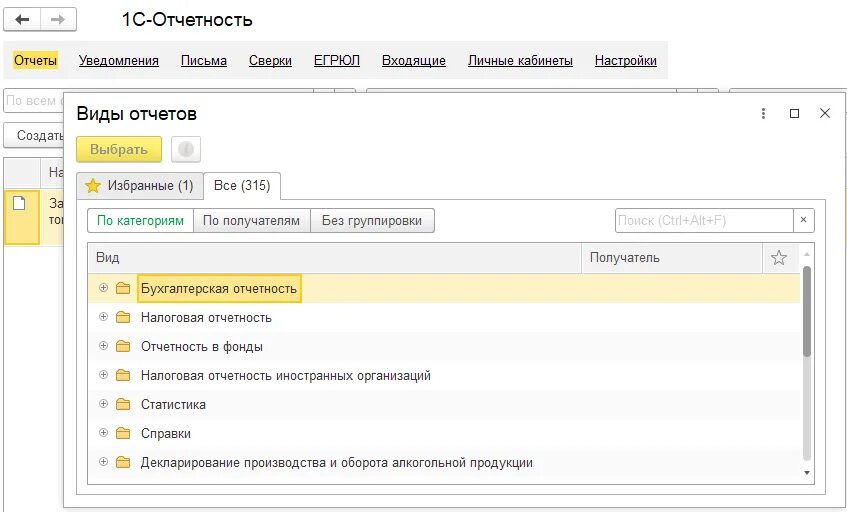
Task: Maximize the Виды отчетов dialog
Action: click(x=794, y=113)
